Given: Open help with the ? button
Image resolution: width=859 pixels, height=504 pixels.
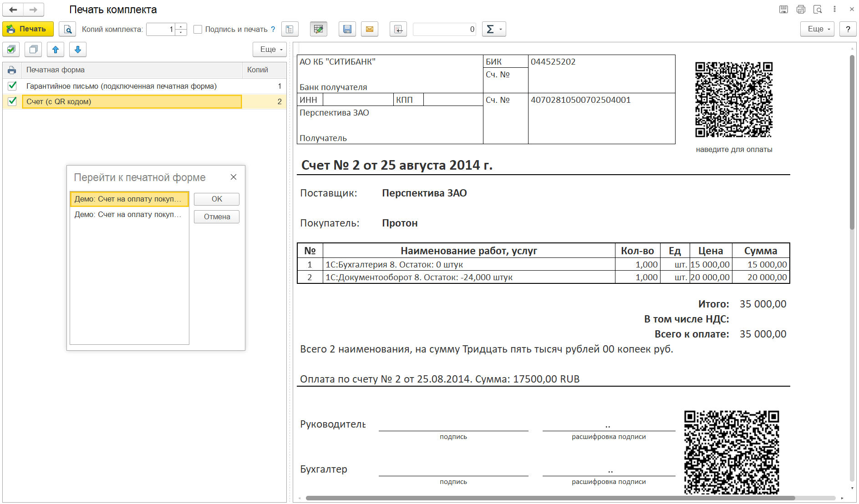Looking at the screenshot, I should click(848, 29).
